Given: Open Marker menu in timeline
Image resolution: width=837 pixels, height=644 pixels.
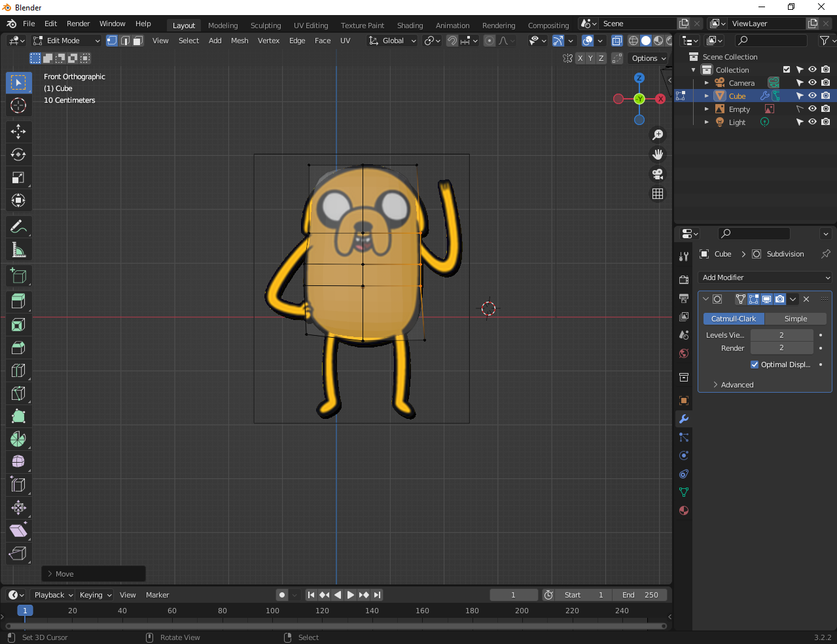Looking at the screenshot, I should pos(157,595).
